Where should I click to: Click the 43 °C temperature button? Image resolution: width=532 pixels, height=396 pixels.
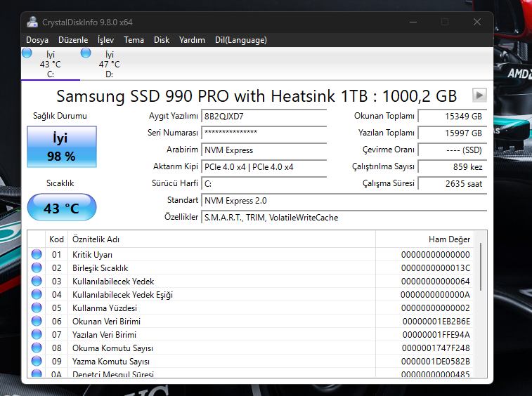coord(62,207)
